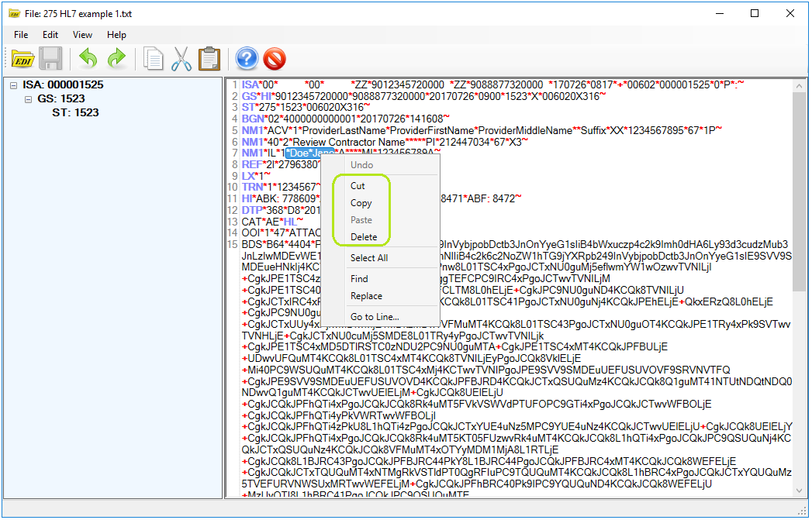Click the green Redo arrow icon
Image resolution: width=812 pixels, height=520 pixels.
pyautogui.click(x=116, y=59)
